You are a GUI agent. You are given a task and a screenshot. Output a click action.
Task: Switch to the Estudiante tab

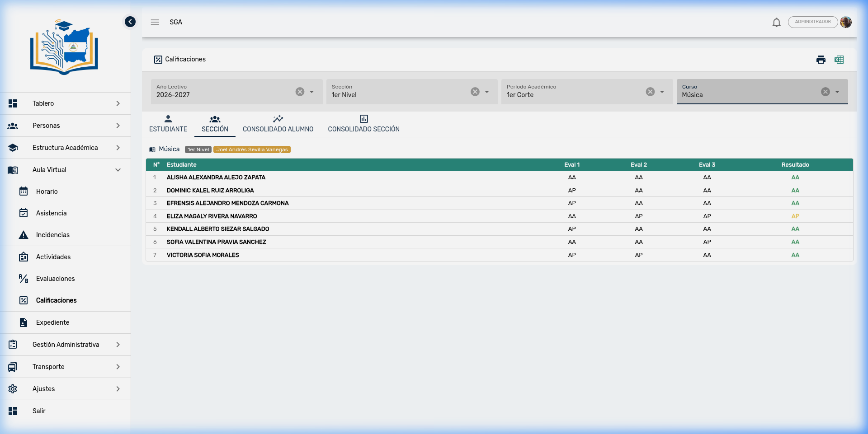pyautogui.click(x=168, y=124)
